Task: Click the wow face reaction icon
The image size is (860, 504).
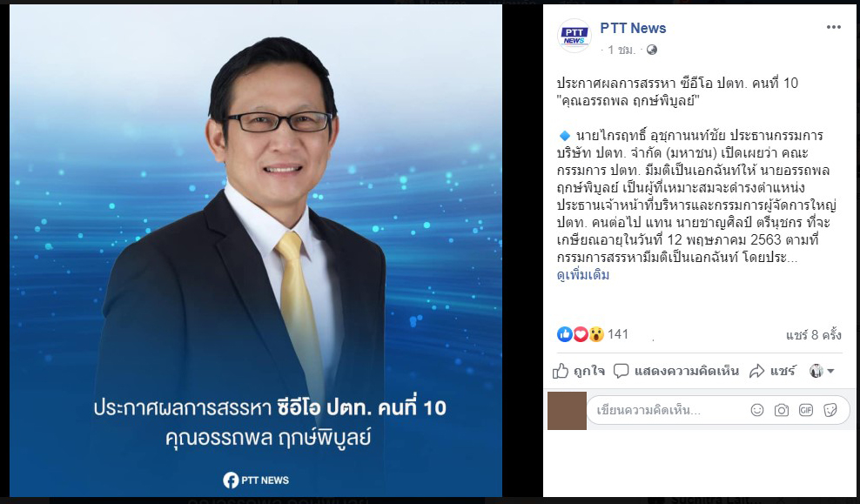Action: [596, 334]
